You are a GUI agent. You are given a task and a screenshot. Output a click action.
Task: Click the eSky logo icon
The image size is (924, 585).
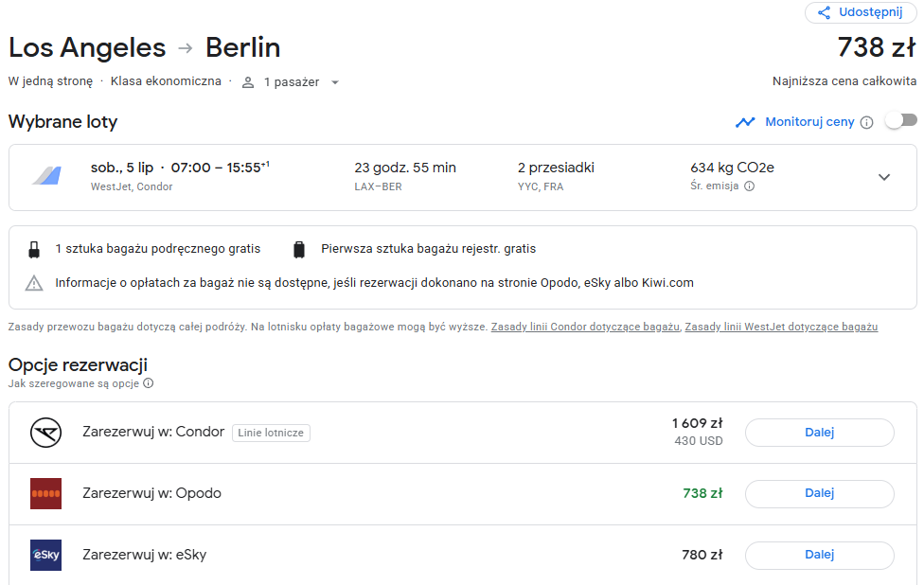tap(46, 555)
